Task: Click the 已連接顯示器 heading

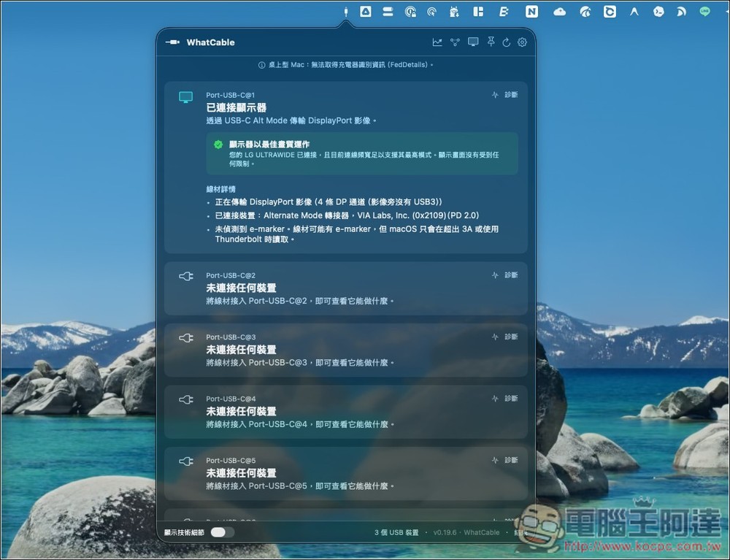Action: [237, 107]
